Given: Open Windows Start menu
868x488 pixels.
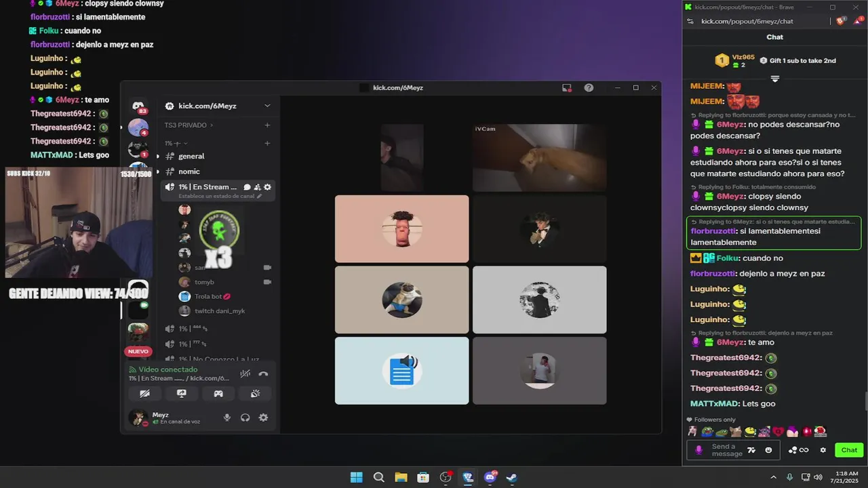Looking at the screenshot, I should point(356,477).
